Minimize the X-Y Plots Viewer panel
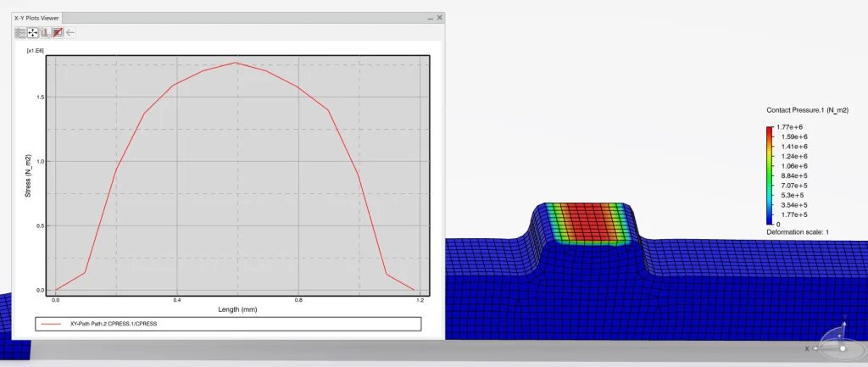Image resolution: width=868 pixels, height=367 pixels. 430,19
